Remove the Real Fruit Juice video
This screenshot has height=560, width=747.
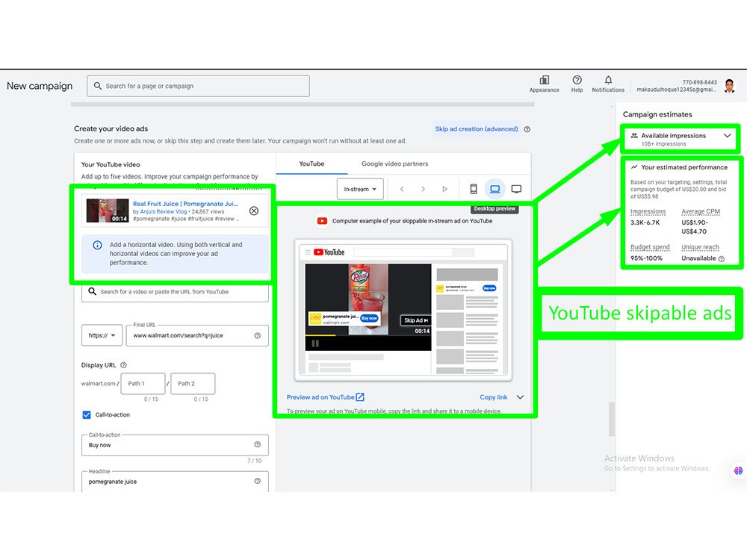click(254, 211)
